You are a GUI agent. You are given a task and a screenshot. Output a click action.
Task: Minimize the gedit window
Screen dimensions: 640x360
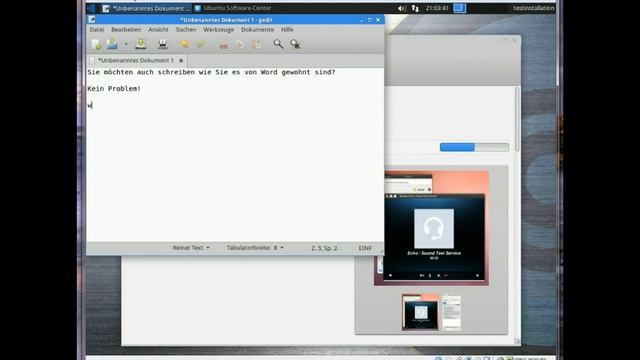pos(362,20)
